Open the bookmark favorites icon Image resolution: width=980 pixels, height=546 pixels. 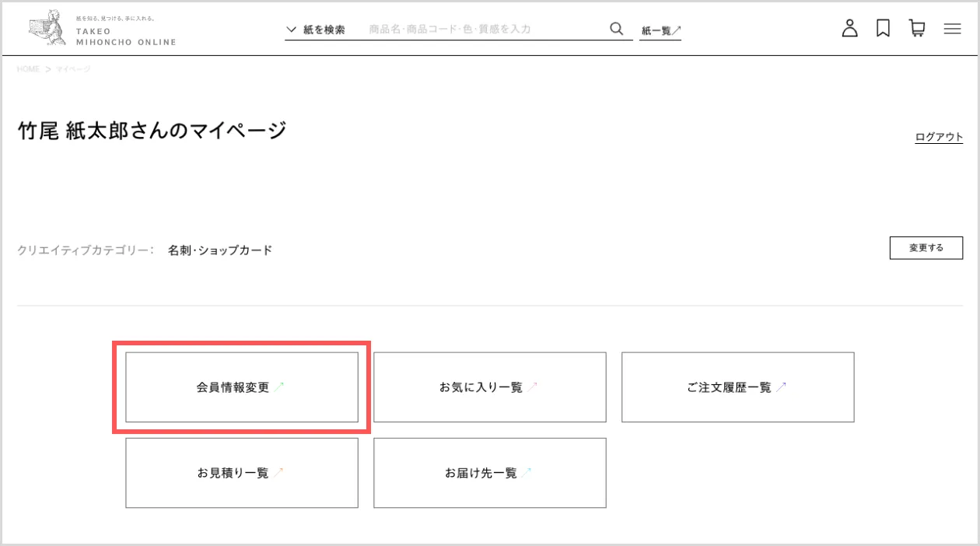coord(883,29)
